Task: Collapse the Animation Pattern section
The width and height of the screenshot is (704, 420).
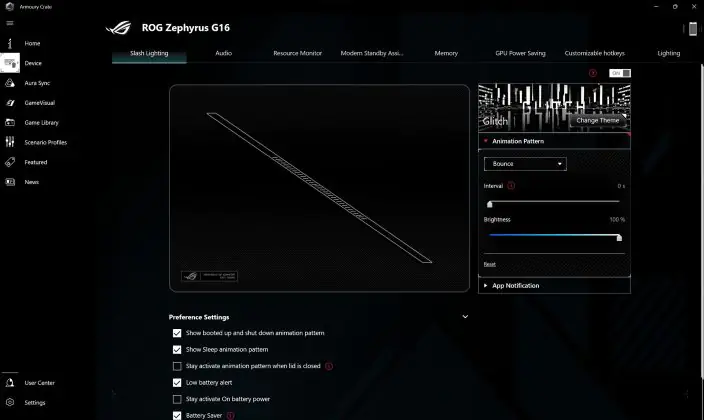Action: [x=554, y=141]
